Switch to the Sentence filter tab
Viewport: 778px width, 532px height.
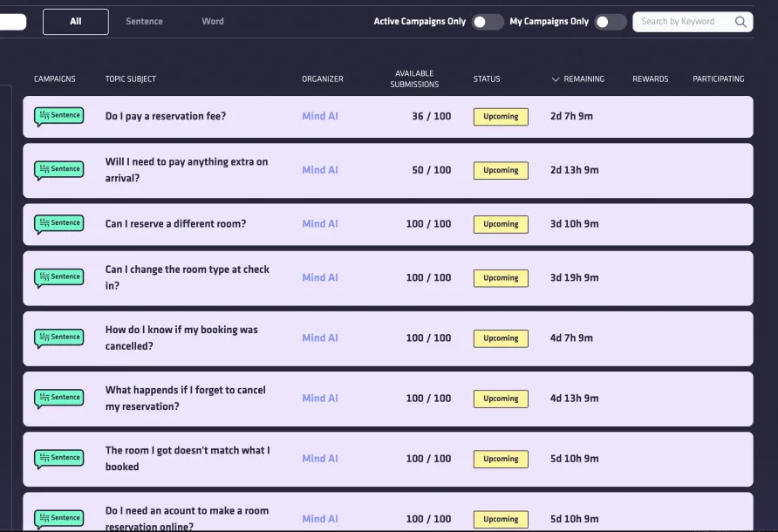pyautogui.click(x=145, y=21)
